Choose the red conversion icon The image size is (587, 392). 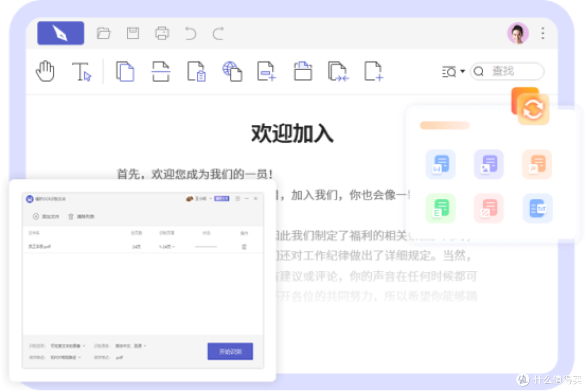pos(489,209)
